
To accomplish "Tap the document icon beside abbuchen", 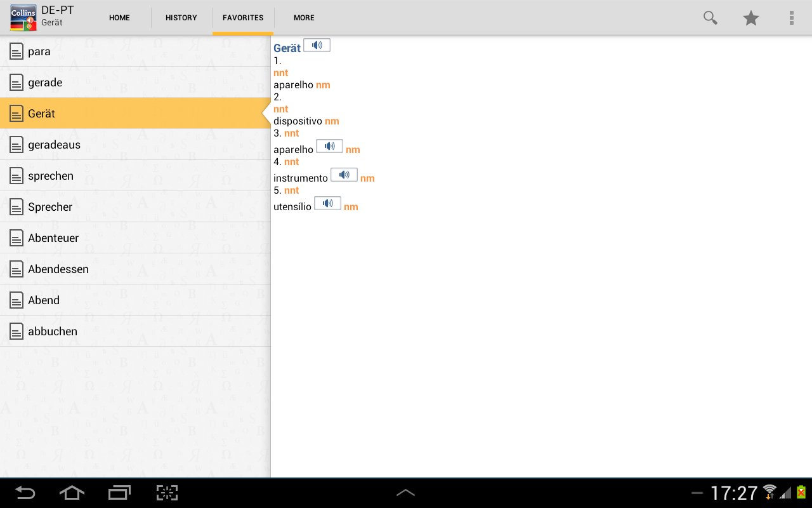I will (x=16, y=331).
